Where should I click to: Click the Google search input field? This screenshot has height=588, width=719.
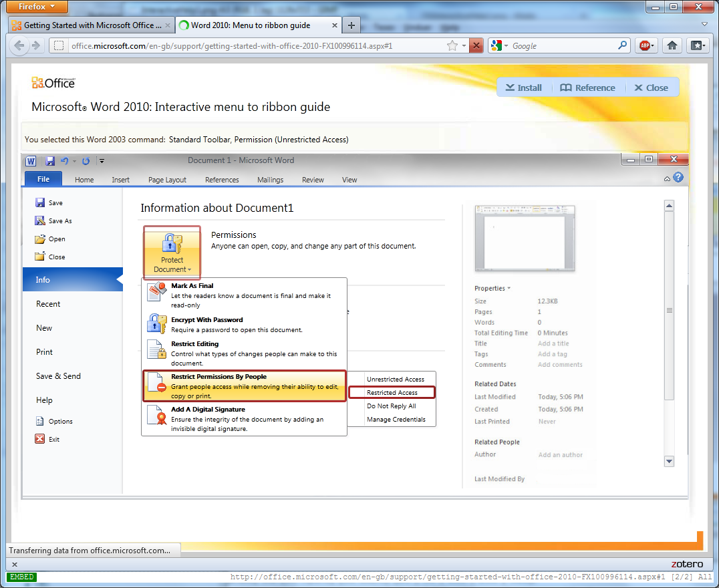pyautogui.click(x=561, y=45)
